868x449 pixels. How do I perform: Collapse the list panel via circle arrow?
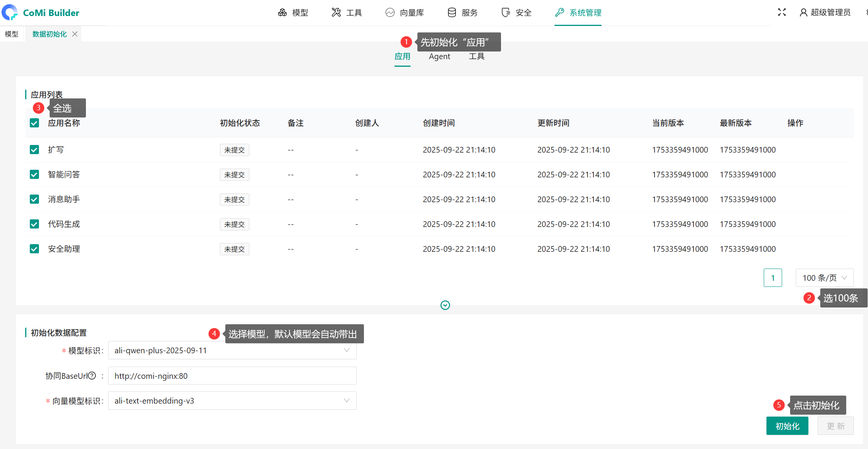(x=445, y=305)
